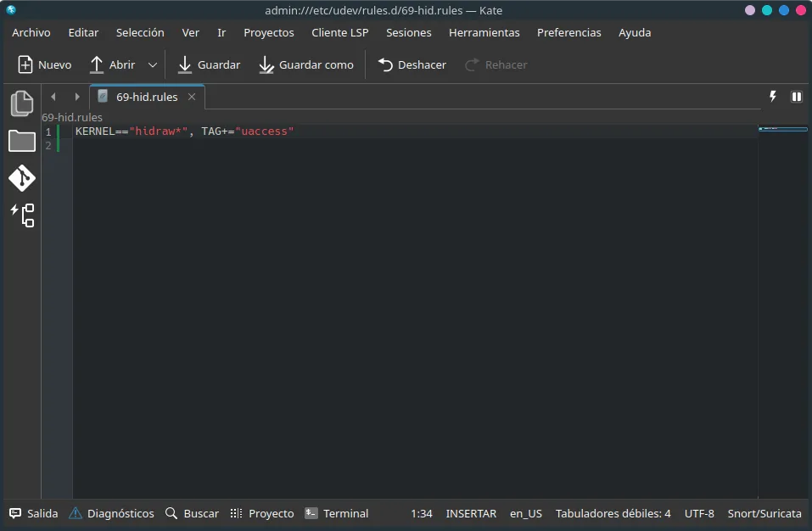
Task: Close the 69-hid.rules tab
Action: point(192,97)
